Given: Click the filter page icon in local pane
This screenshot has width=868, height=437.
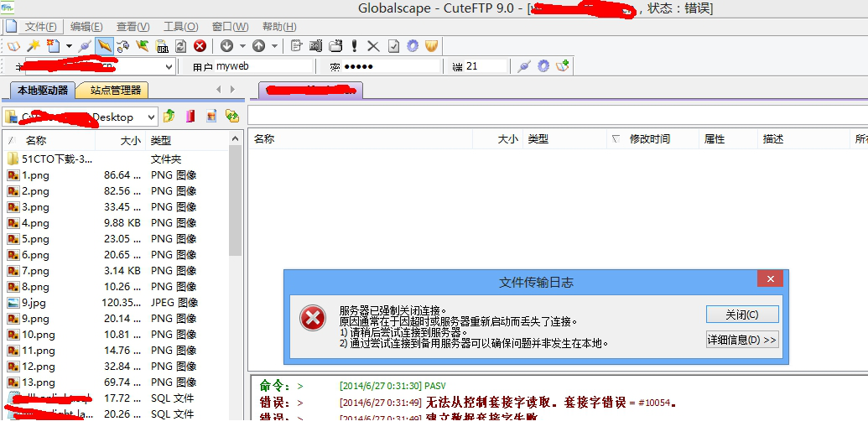Looking at the screenshot, I should click(211, 116).
